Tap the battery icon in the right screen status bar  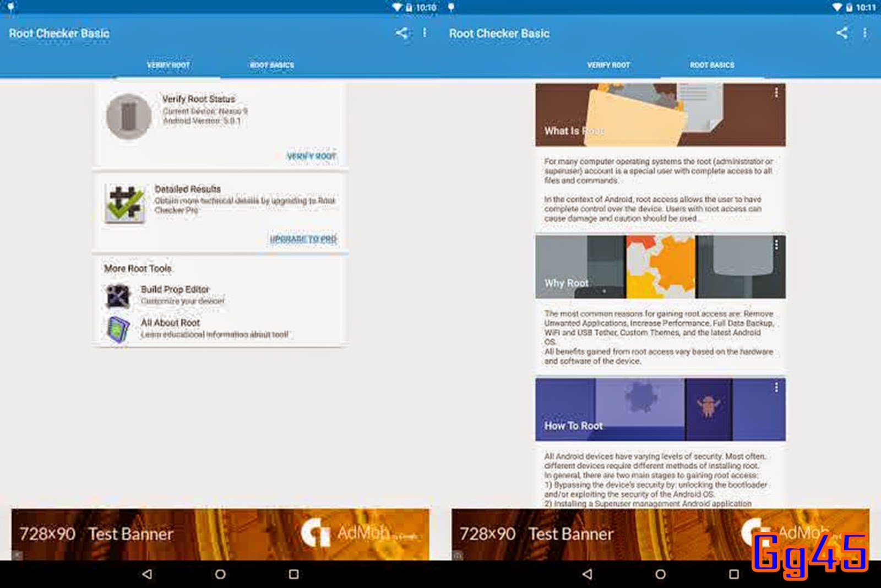pyautogui.click(x=849, y=7)
